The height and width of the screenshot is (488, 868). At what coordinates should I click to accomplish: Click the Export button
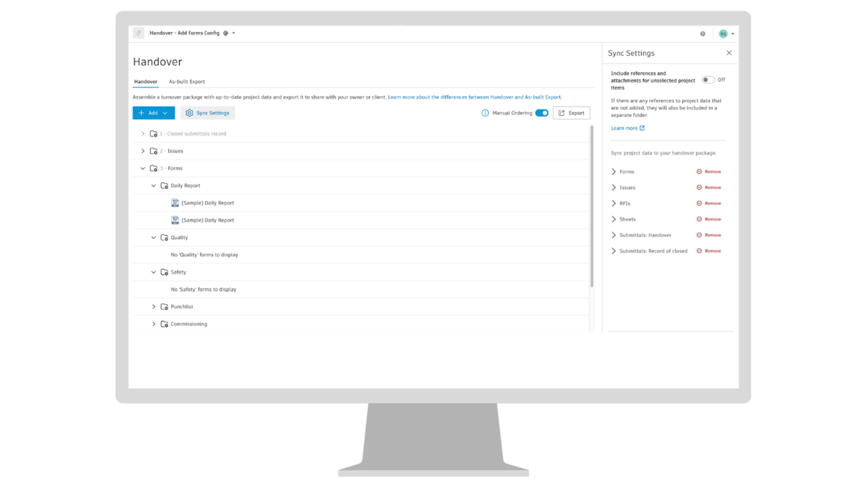pyautogui.click(x=571, y=113)
